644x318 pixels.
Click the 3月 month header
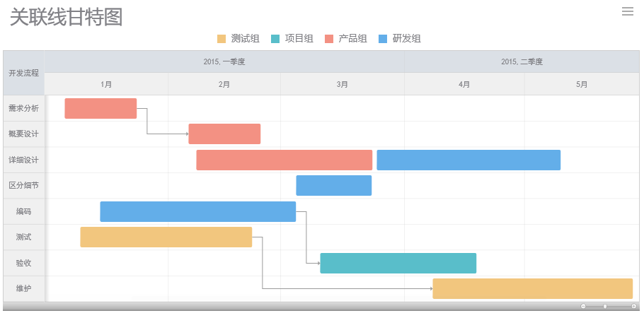pos(343,84)
